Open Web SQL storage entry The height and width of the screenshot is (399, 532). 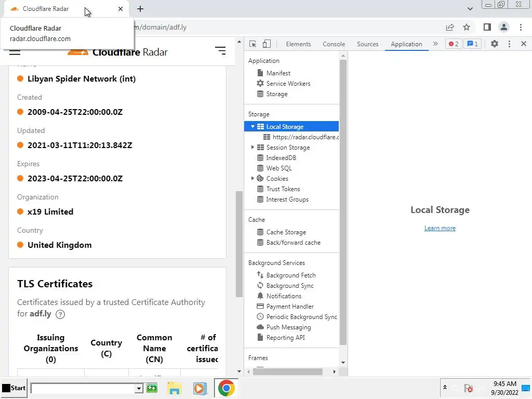tap(279, 168)
